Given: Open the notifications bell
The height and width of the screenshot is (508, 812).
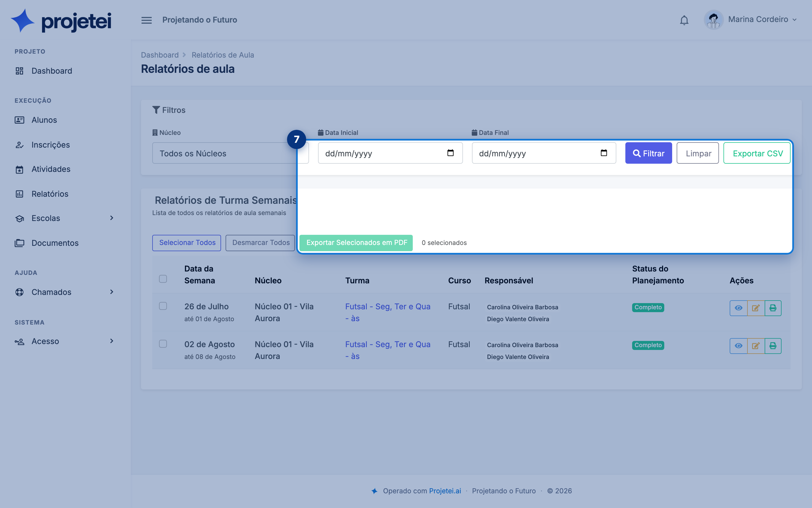Looking at the screenshot, I should click(x=684, y=20).
